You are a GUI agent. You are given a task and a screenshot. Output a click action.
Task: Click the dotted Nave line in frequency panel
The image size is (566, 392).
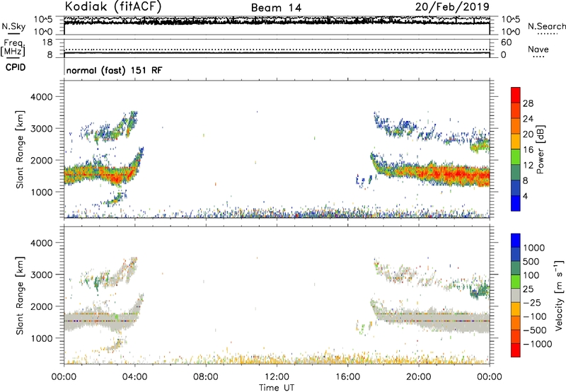(277, 50)
